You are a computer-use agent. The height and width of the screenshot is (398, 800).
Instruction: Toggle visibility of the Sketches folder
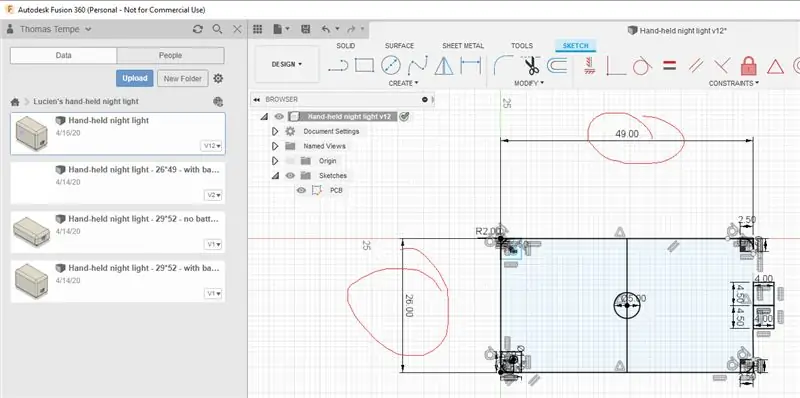pos(290,176)
